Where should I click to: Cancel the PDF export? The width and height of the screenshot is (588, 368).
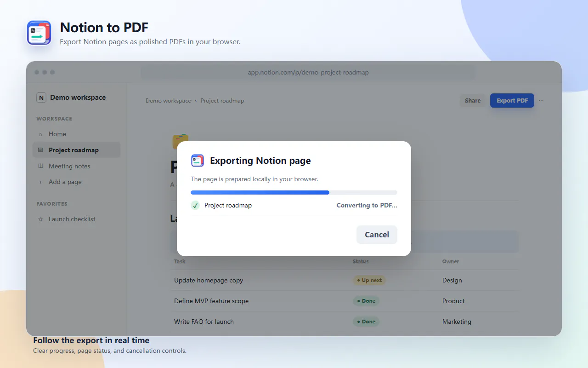coord(377,235)
